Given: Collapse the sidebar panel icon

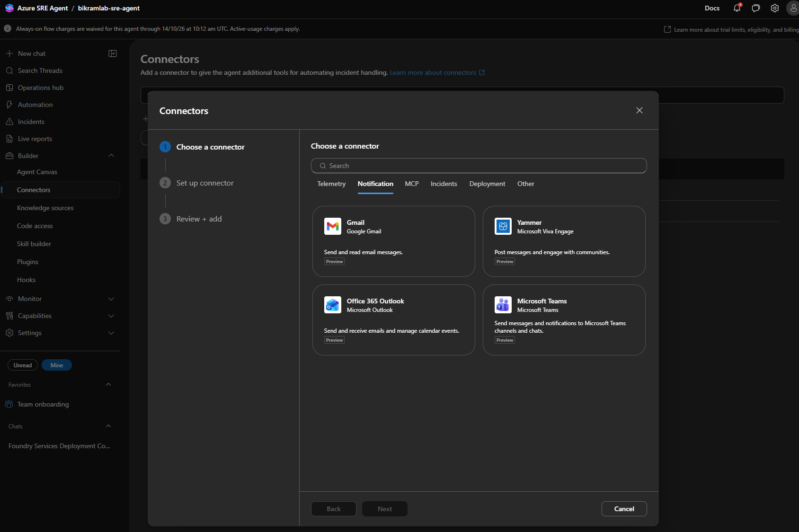Looking at the screenshot, I should tap(113, 53).
